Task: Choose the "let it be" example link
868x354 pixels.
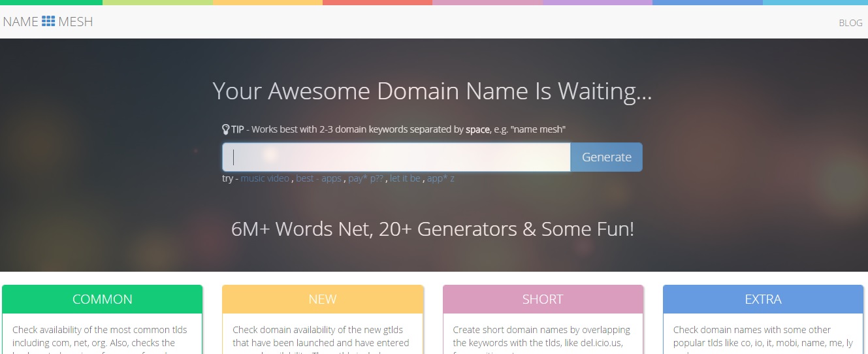Action: 405,178
